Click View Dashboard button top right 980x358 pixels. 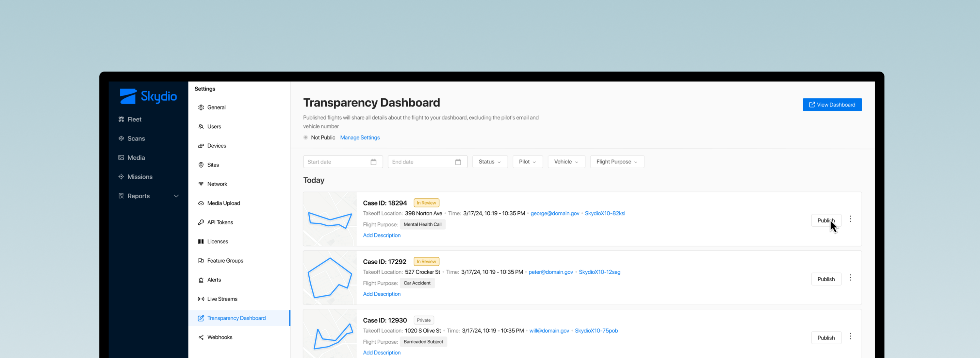[x=832, y=104]
